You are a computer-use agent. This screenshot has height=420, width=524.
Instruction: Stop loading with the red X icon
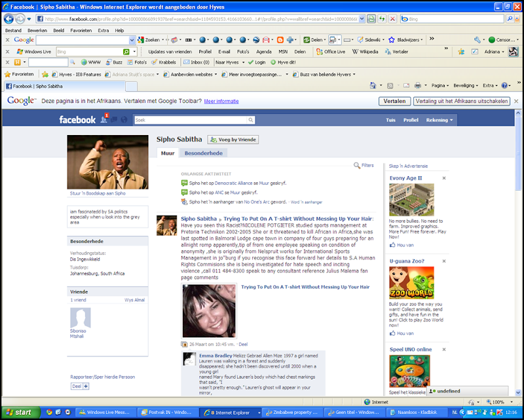click(392, 19)
